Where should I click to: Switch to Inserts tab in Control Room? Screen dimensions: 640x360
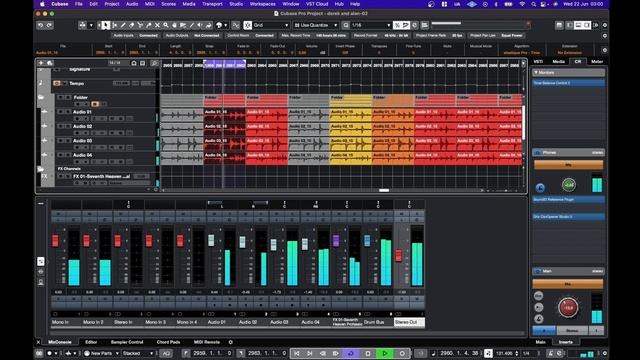(566, 342)
